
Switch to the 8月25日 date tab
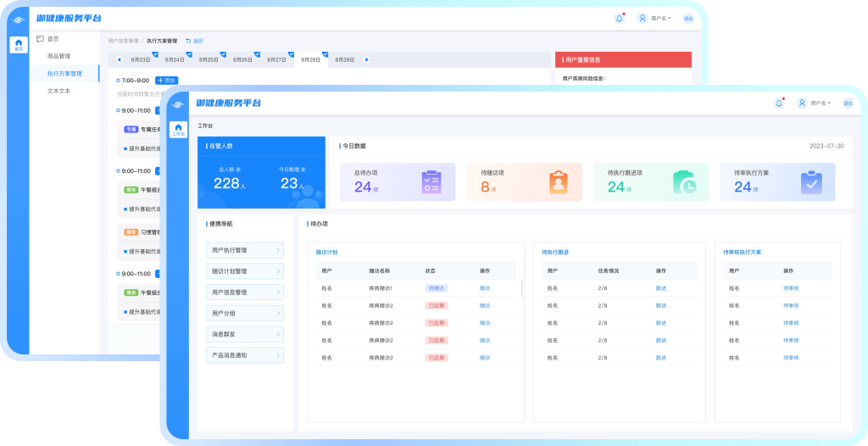(209, 60)
